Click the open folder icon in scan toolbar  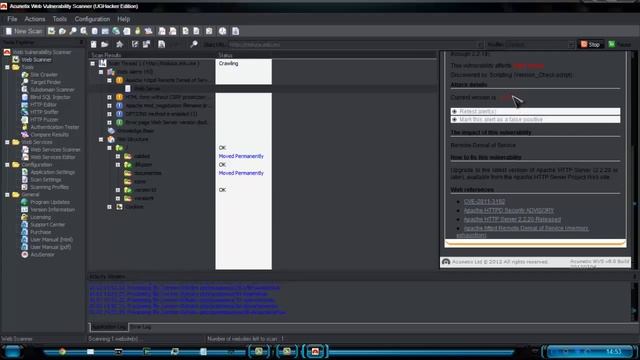click(x=105, y=44)
